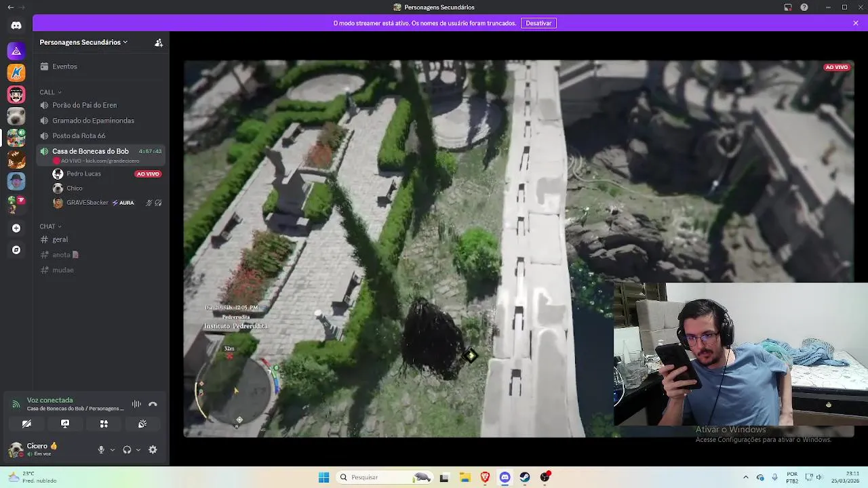This screenshot has width=868, height=488.
Task: Click the stream video viewer
Action: point(519,249)
